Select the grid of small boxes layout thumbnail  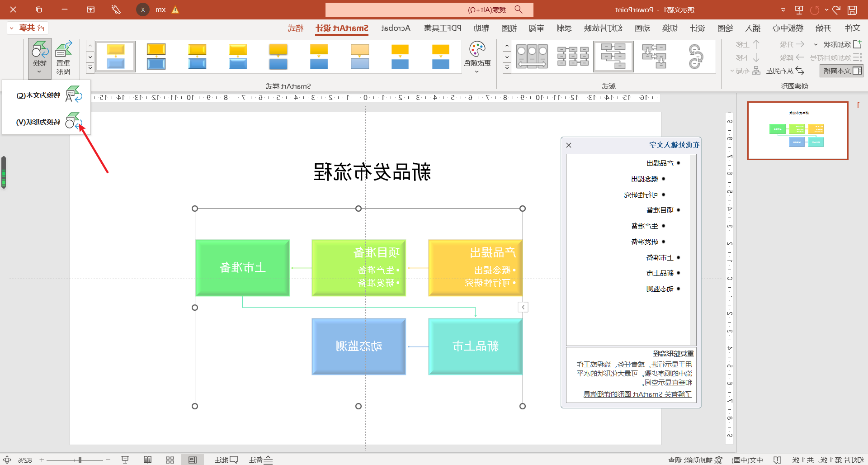point(573,56)
